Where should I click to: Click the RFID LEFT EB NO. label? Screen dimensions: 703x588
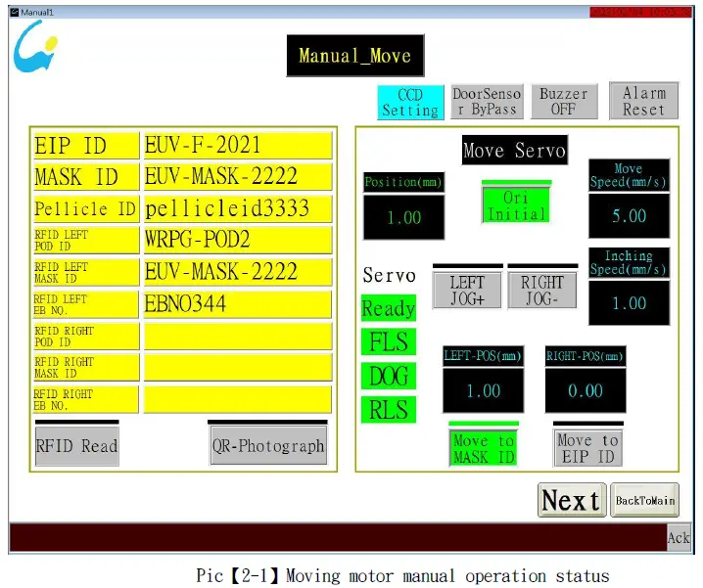86,304
